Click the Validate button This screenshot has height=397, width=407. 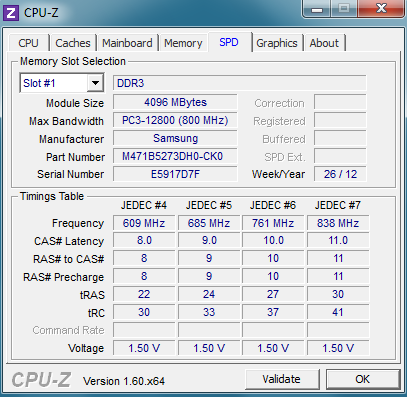click(282, 379)
